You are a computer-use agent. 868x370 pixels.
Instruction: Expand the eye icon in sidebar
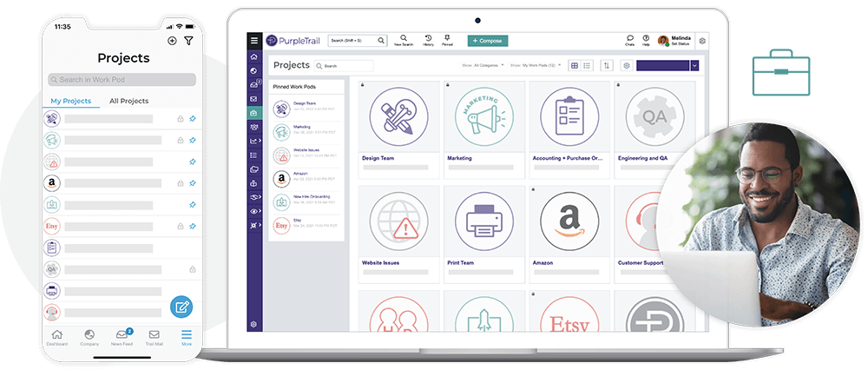pos(254,212)
